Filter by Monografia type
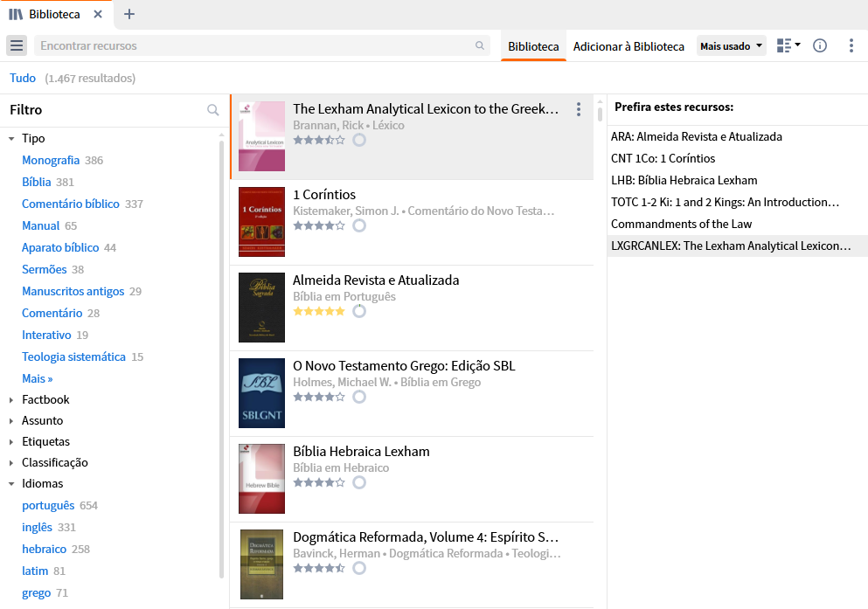Viewport: 868px width, 609px height. [51, 161]
